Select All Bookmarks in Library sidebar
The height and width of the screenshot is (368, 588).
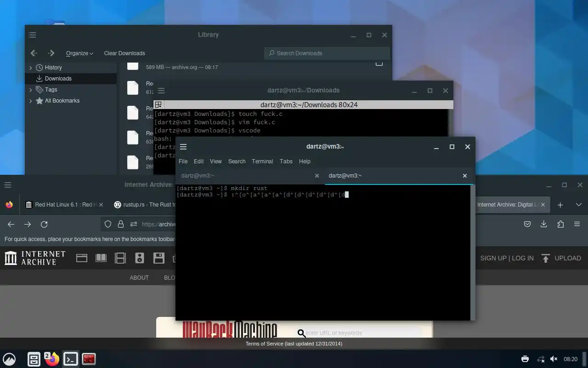click(62, 101)
